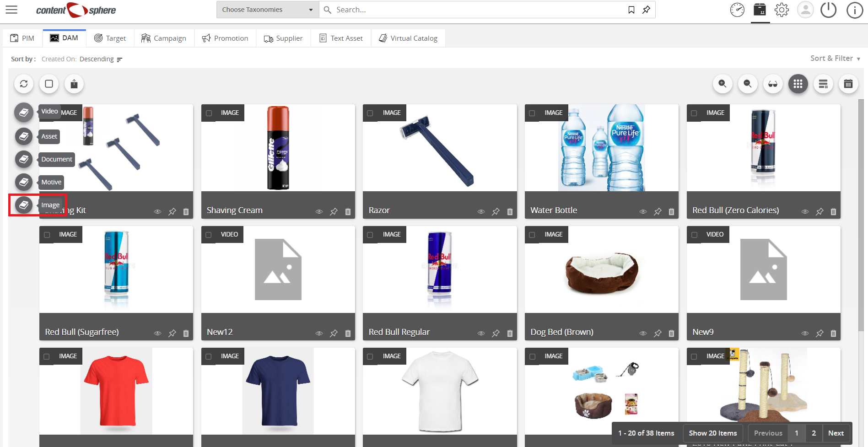Image resolution: width=868 pixels, height=447 pixels.
Task: Select the Asset type icon
Action: [x=24, y=136]
